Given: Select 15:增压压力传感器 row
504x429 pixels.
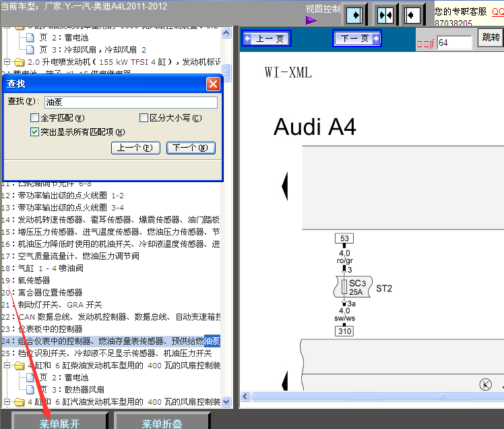Looking at the screenshot, I should 111,232.
